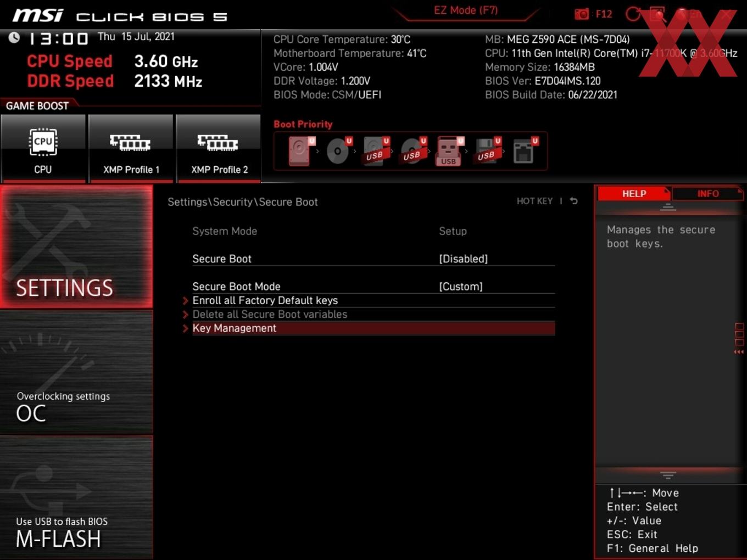Click the Boot Priority heading

pos(303,124)
